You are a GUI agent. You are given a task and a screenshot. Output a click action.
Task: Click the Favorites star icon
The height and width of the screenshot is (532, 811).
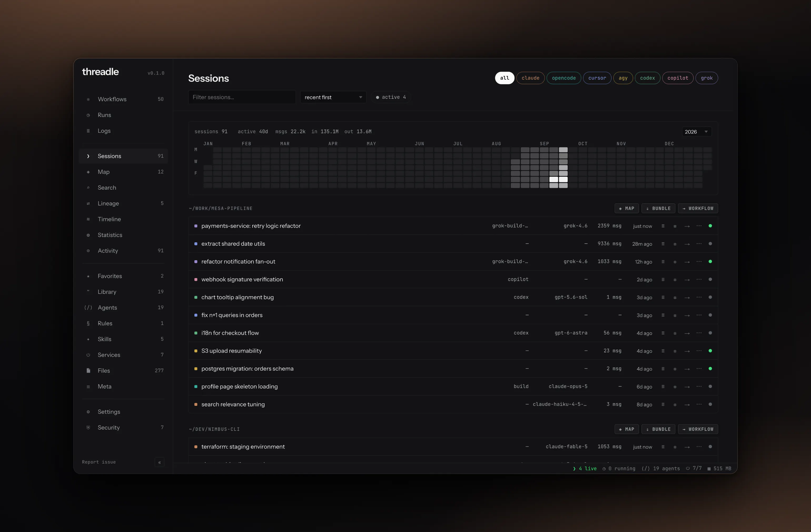pyautogui.click(x=88, y=276)
